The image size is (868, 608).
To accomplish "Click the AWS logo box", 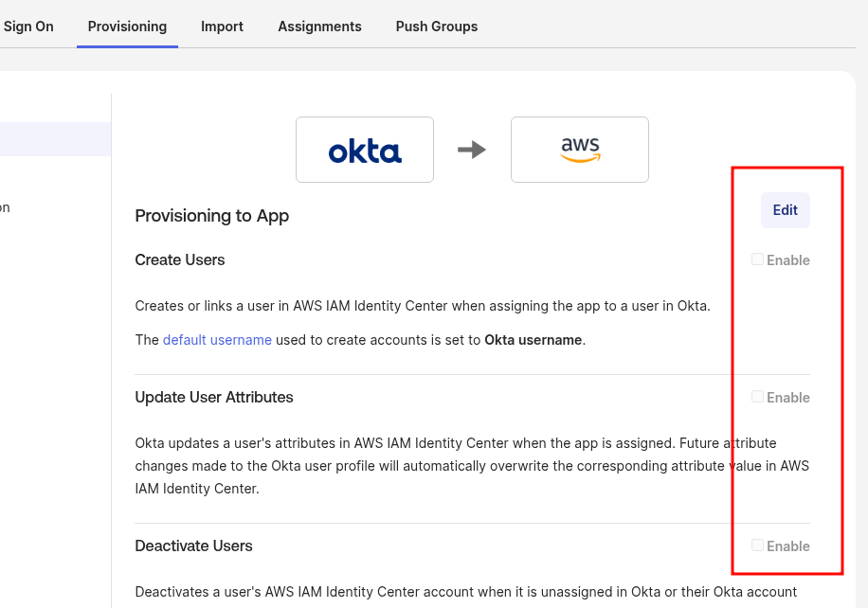I will click(580, 150).
